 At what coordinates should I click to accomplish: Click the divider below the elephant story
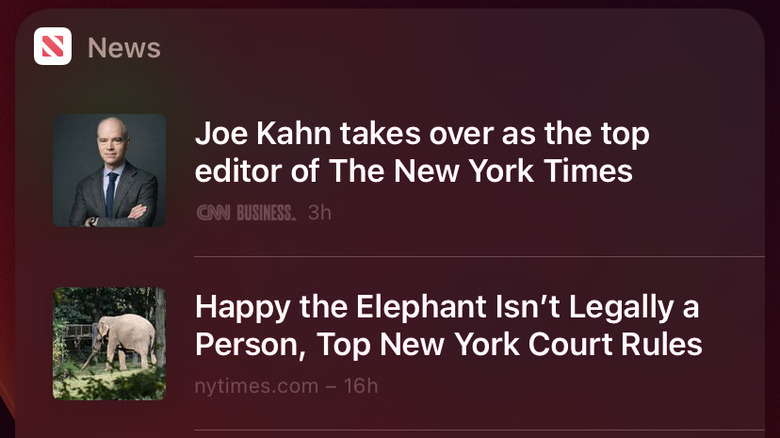478,430
